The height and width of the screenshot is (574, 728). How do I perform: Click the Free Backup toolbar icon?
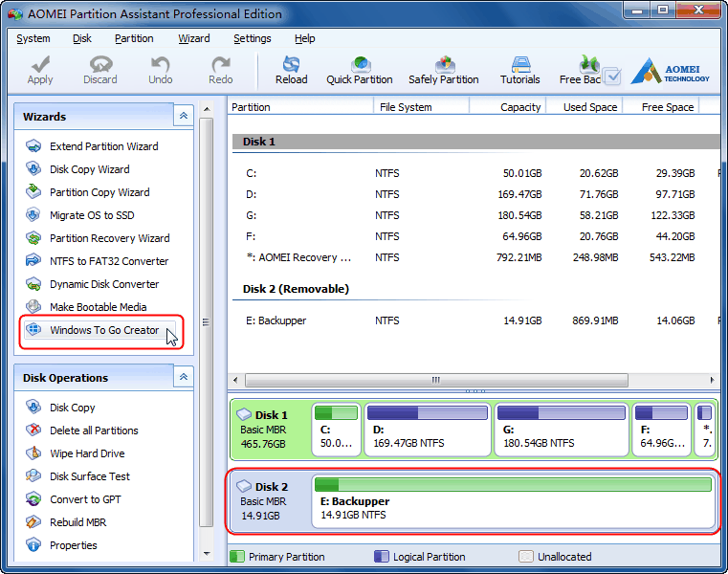coord(588,64)
